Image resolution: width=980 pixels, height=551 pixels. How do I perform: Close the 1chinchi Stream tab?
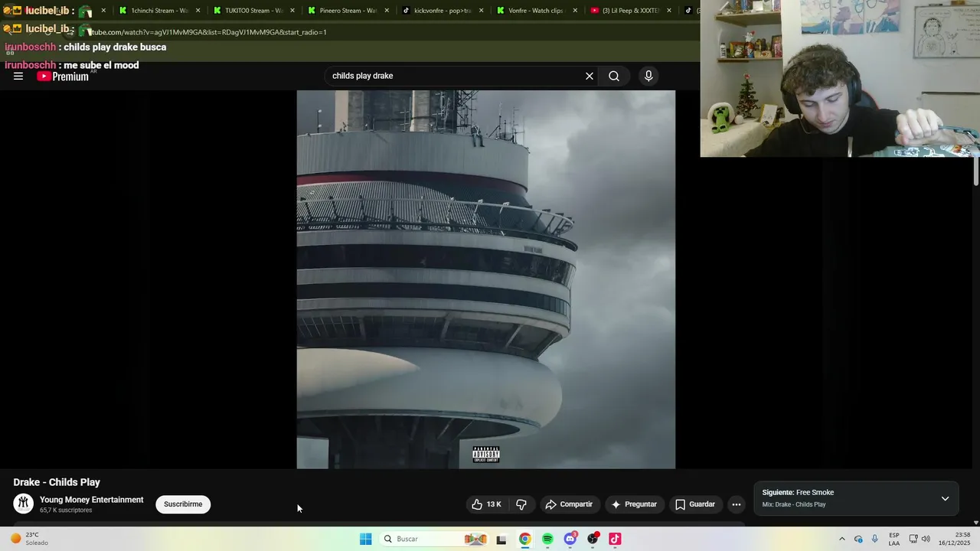[x=198, y=11]
